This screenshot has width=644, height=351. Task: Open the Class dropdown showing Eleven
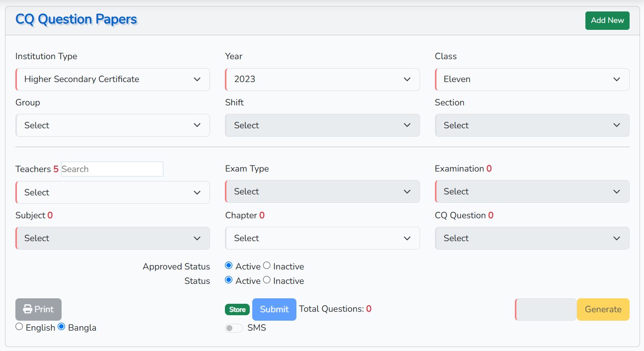click(x=532, y=80)
